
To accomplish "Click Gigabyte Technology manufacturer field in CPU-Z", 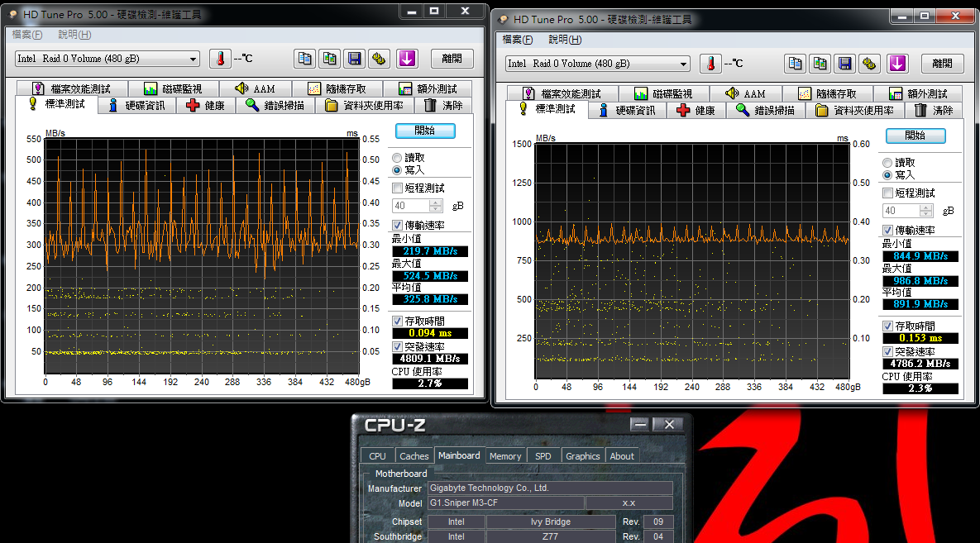I will coord(550,488).
